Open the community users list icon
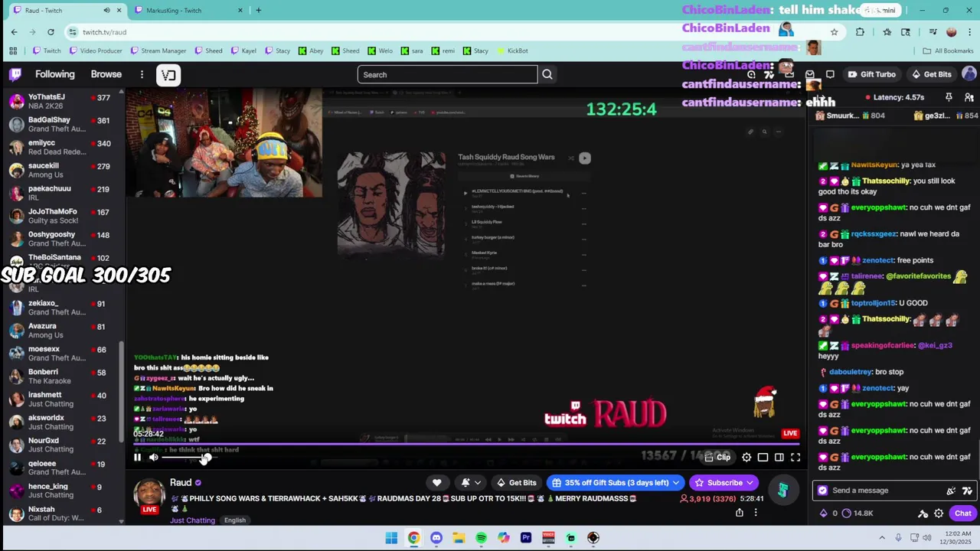This screenshot has height=551, width=980. pyautogui.click(x=969, y=97)
